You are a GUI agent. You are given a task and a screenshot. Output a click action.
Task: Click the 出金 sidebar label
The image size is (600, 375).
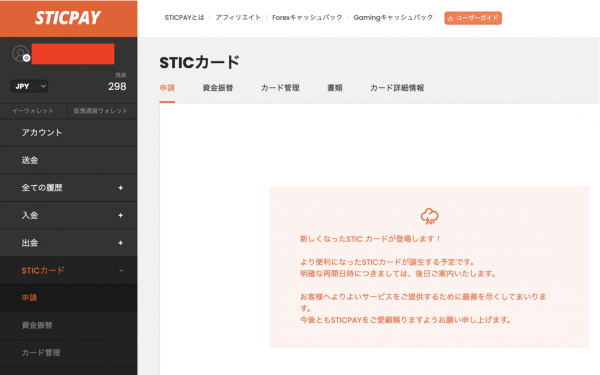click(x=30, y=243)
